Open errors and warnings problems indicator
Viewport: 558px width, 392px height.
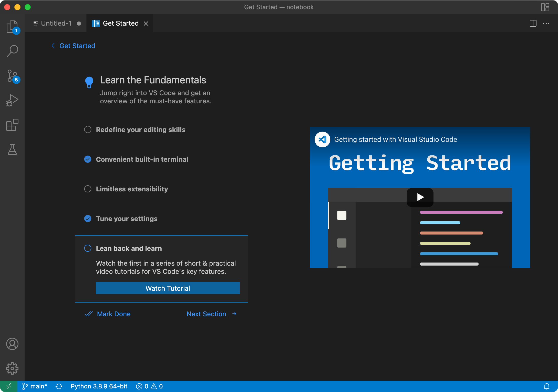click(x=149, y=386)
